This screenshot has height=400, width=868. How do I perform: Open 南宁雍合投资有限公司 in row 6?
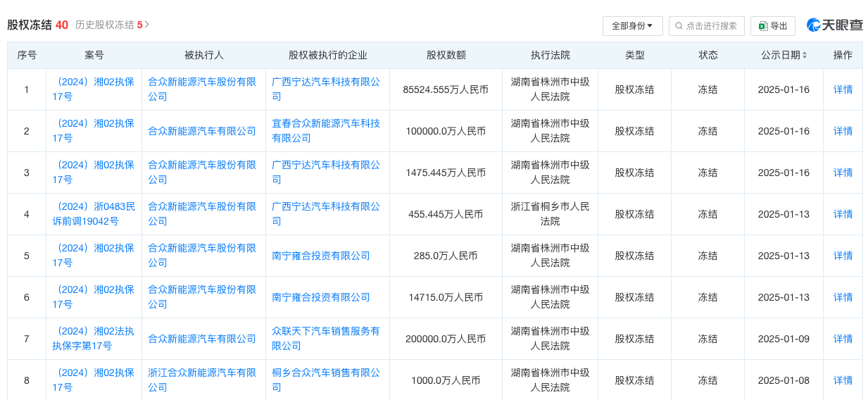[321, 297]
